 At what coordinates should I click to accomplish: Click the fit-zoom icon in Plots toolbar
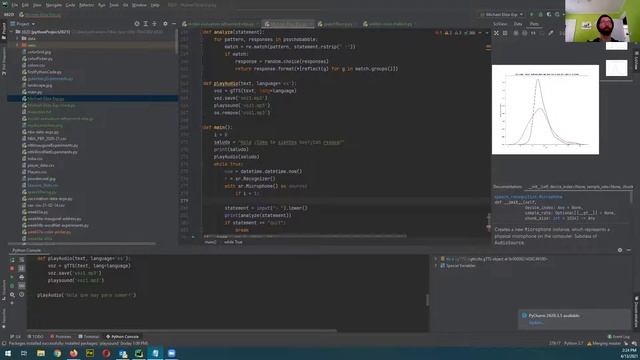496,33
